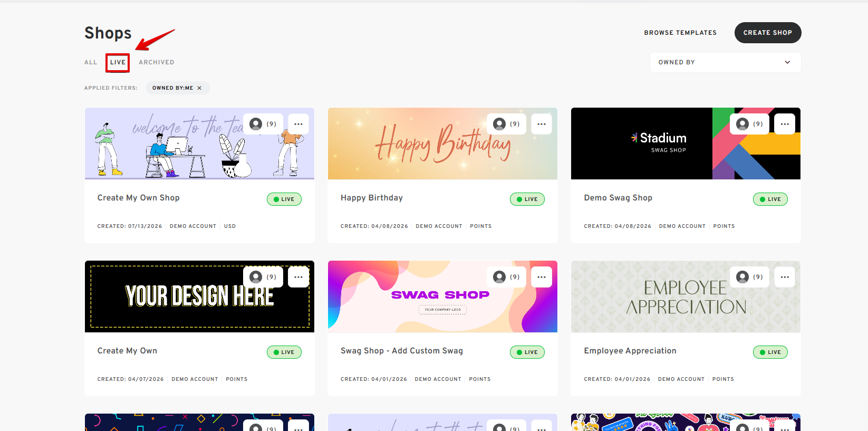Click the "Create My Own Shop" title
The image size is (868, 431).
click(x=139, y=198)
